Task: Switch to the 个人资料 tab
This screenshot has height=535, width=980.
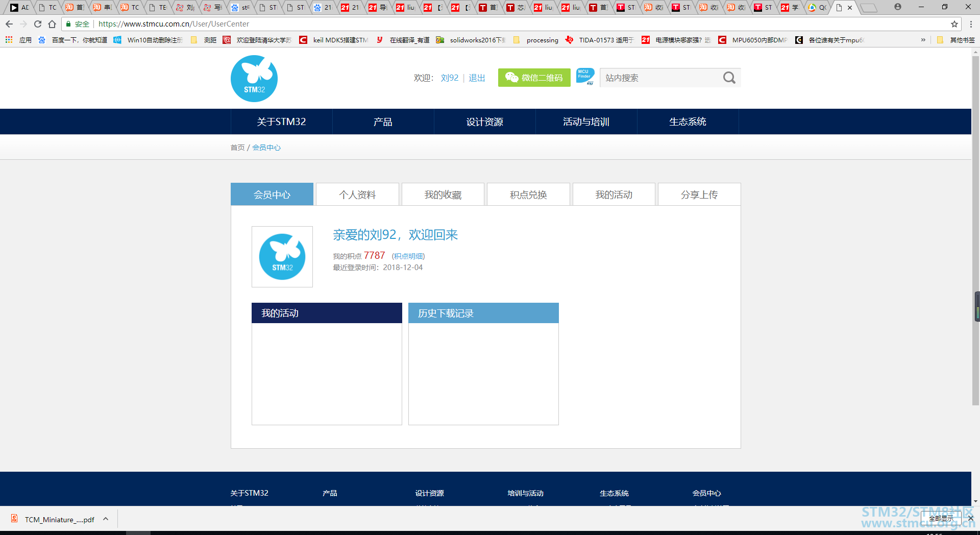Action: point(357,194)
